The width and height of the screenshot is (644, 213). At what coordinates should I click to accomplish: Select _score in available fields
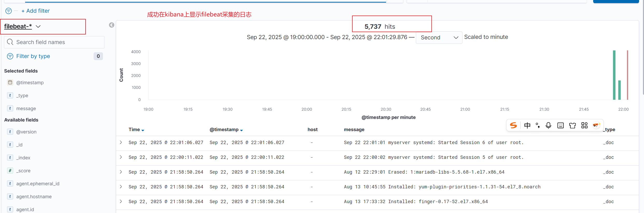click(x=23, y=171)
